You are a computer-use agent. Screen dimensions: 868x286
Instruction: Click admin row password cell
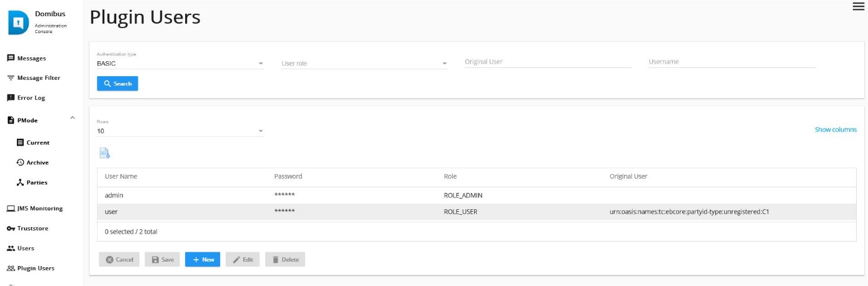coord(285,195)
